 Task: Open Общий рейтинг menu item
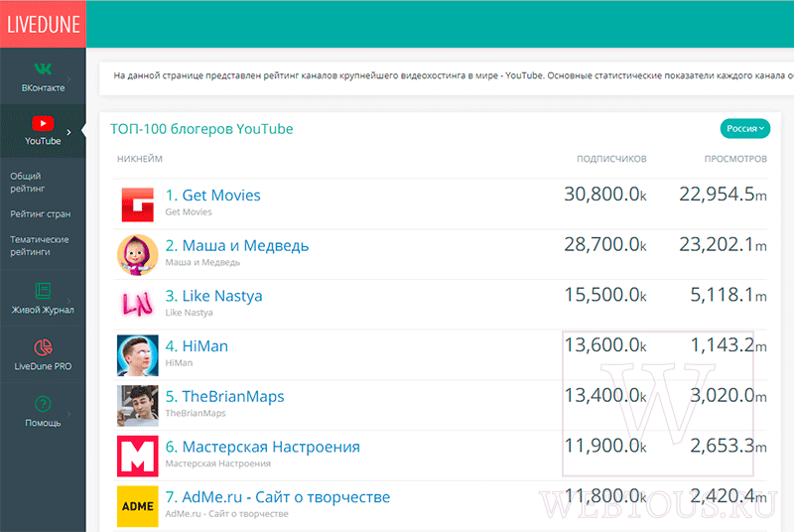pyautogui.click(x=28, y=183)
